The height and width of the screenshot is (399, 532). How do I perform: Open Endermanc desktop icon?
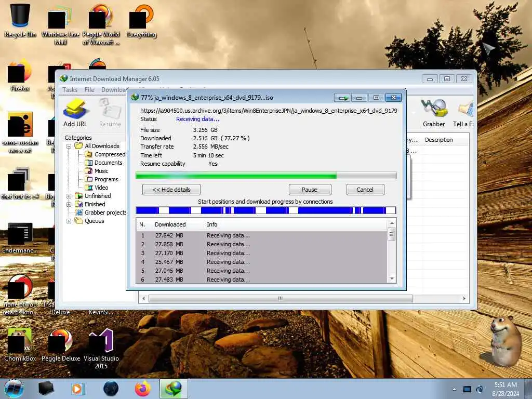click(20, 237)
